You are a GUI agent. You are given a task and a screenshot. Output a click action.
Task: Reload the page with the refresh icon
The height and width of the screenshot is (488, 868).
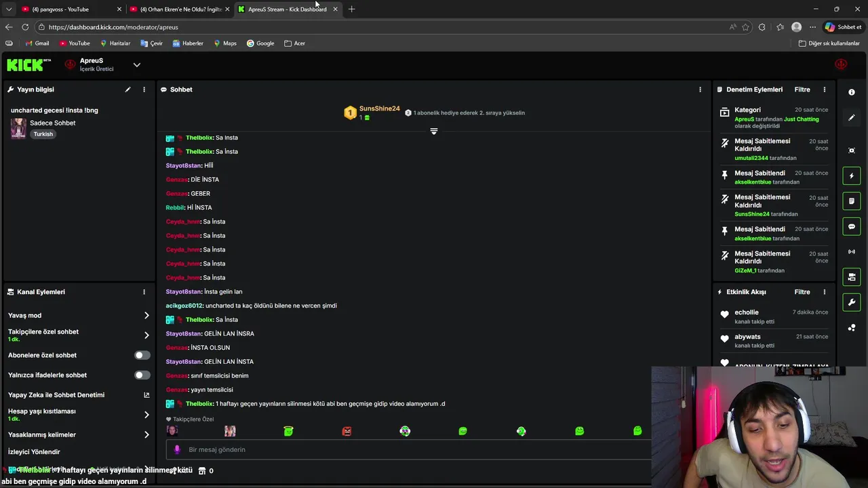click(x=25, y=27)
